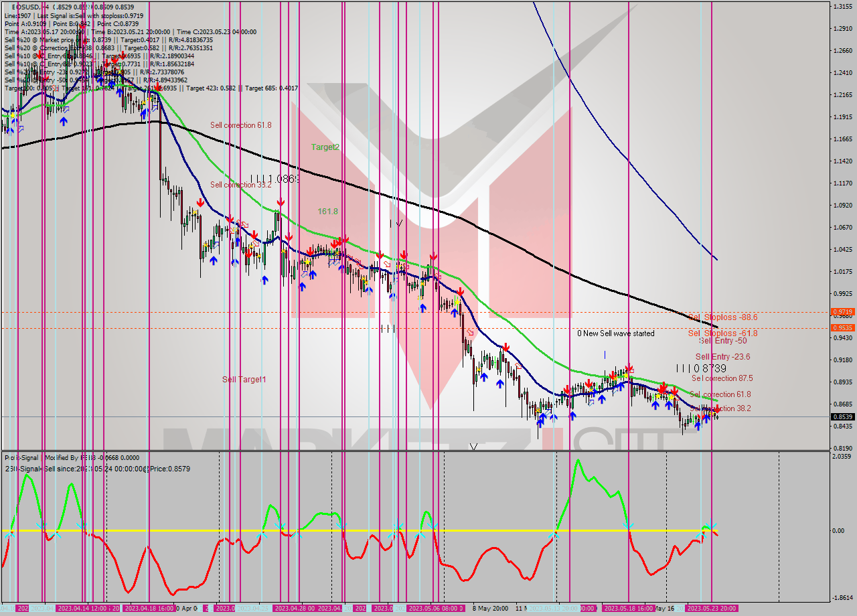Click the orange 0.9719 stoploss price tag
This screenshot has height=616, width=857.
(x=842, y=312)
